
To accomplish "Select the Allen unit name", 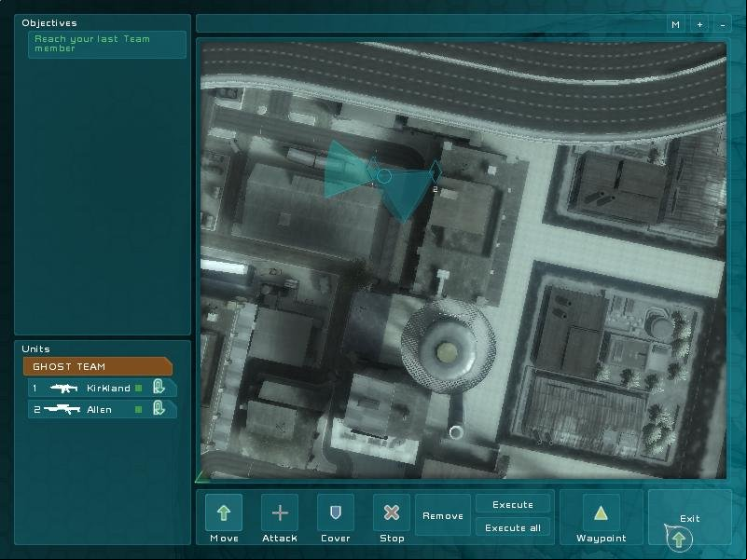I will (99, 410).
